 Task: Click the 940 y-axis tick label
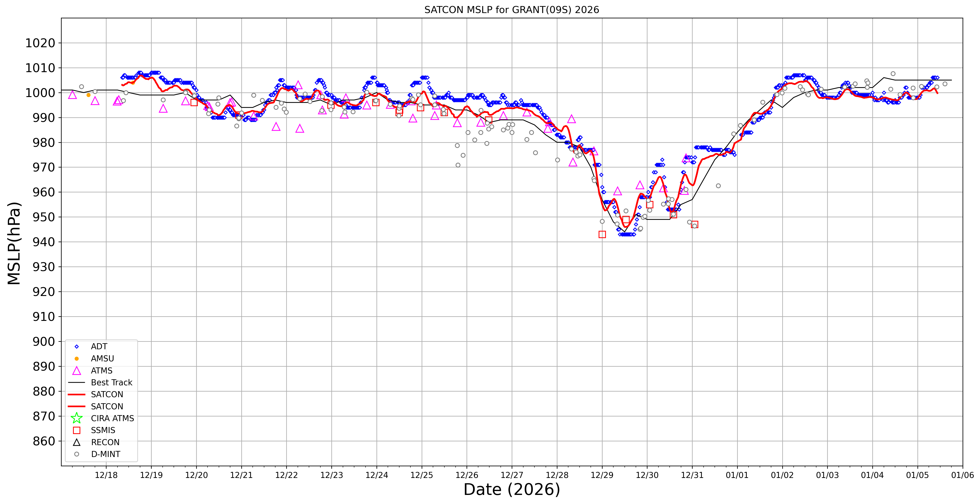[44, 242]
